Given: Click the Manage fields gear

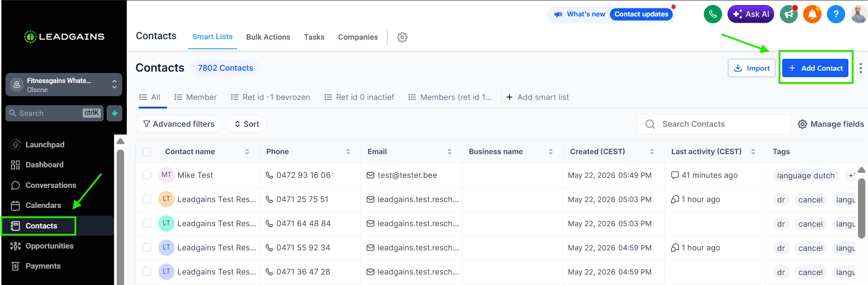Looking at the screenshot, I should tap(802, 124).
